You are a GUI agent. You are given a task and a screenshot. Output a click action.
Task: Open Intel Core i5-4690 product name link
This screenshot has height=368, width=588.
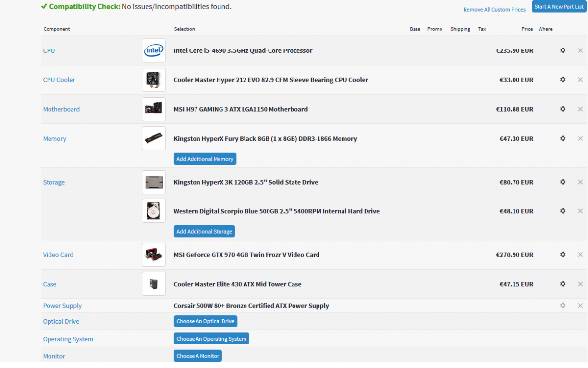coord(243,50)
